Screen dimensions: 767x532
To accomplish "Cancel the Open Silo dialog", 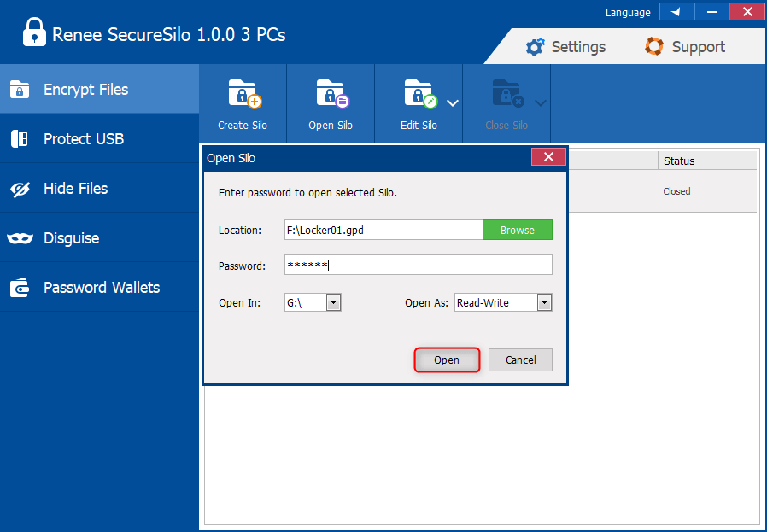I will tap(520, 360).
